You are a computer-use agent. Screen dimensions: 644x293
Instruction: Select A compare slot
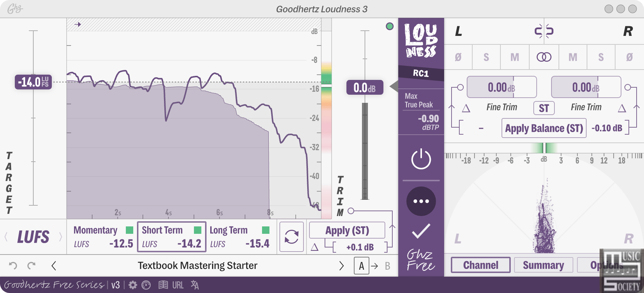[362, 266]
